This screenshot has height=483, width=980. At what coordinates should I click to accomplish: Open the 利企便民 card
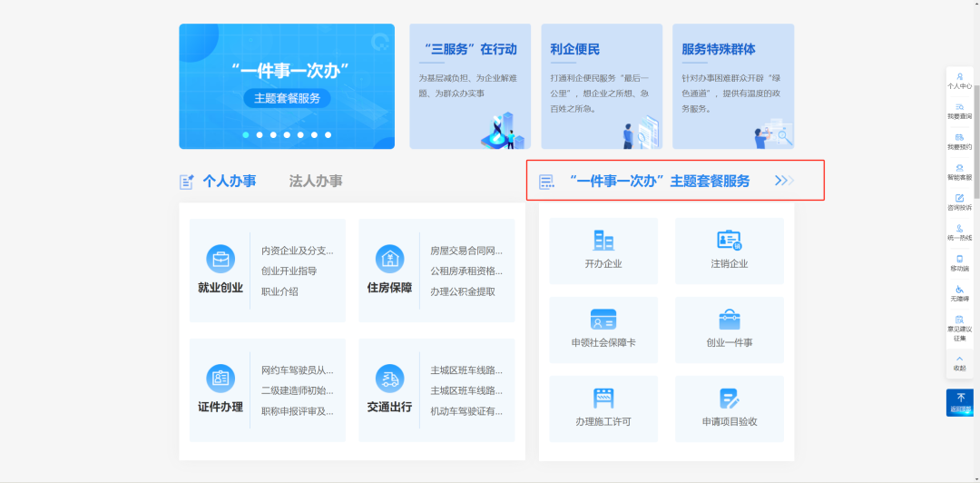click(x=602, y=86)
